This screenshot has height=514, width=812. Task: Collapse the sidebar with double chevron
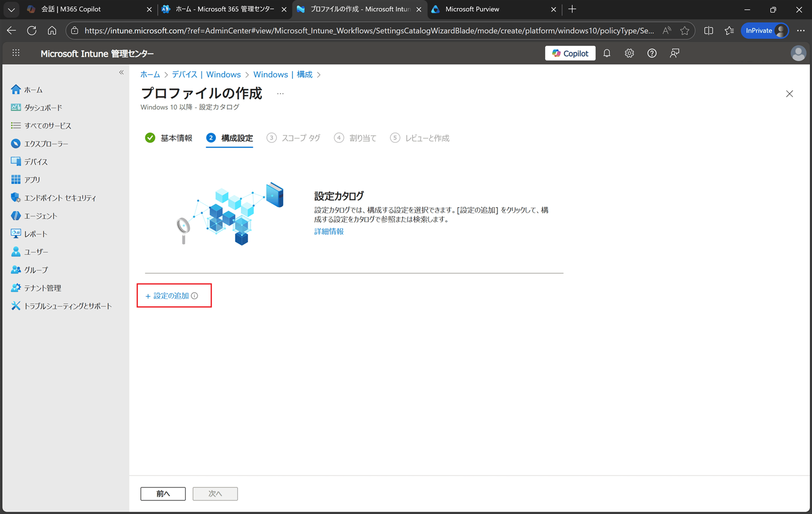tap(121, 73)
